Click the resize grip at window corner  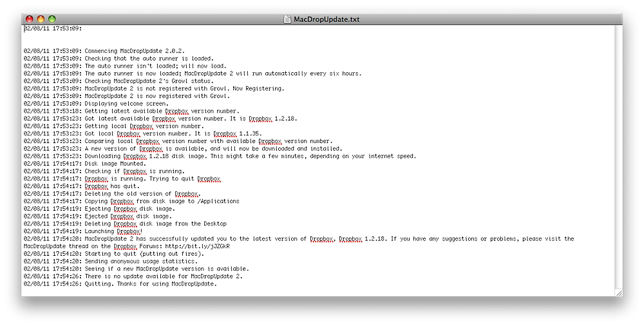point(619,292)
